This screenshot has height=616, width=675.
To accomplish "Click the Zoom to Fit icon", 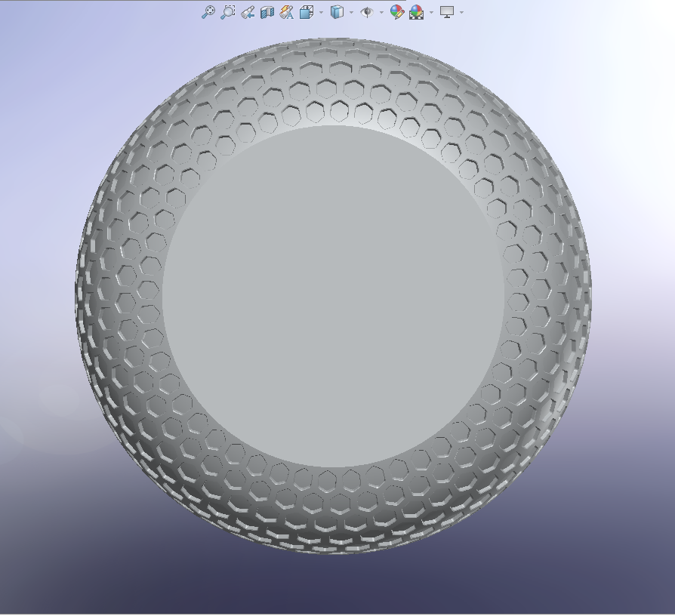I will pos(208,12).
